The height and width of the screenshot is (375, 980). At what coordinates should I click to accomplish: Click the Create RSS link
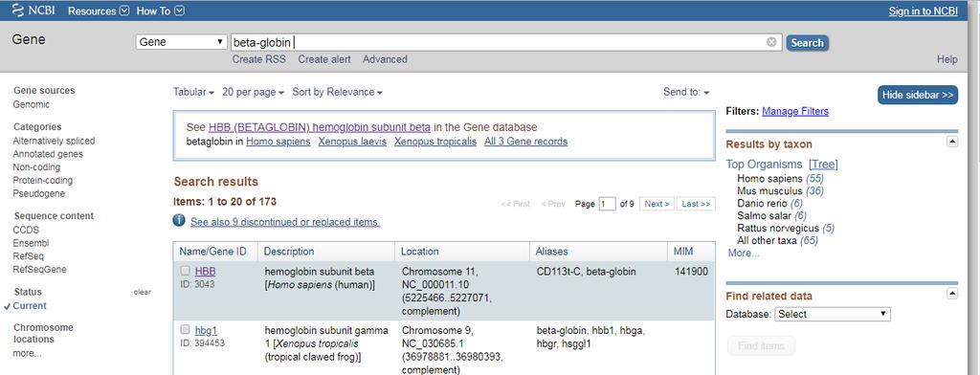click(x=258, y=59)
